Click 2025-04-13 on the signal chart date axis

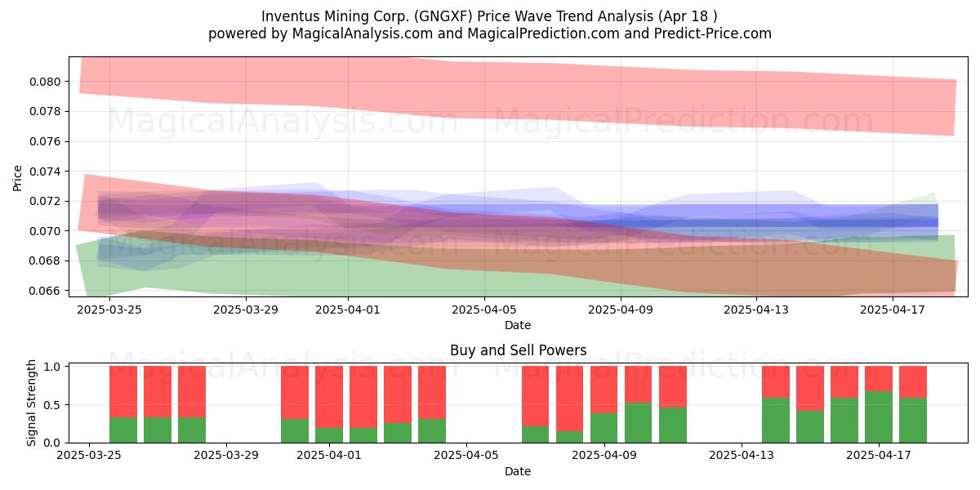[x=742, y=456]
